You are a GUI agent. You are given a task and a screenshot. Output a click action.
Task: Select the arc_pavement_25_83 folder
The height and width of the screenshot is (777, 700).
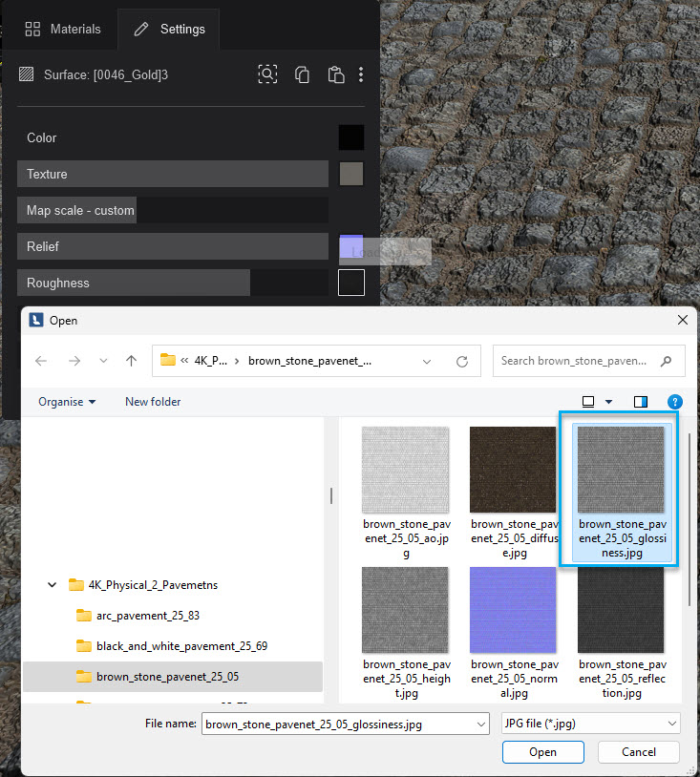tap(147, 616)
